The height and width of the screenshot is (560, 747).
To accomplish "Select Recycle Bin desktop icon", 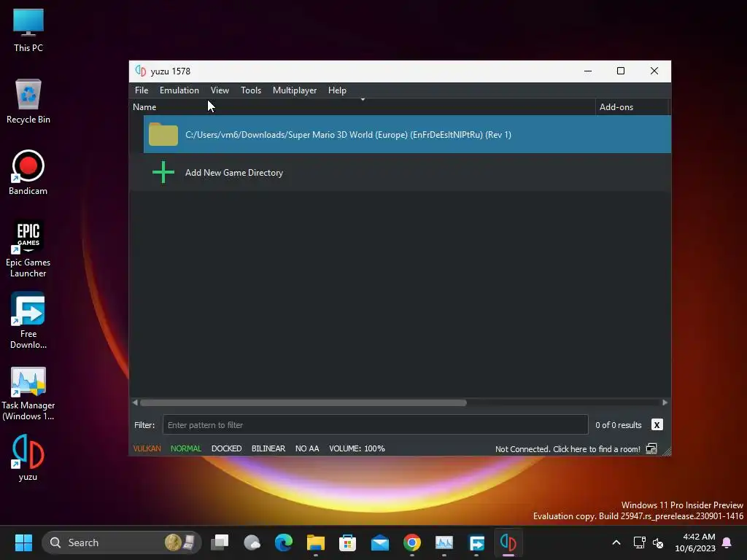I will [x=28, y=101].
